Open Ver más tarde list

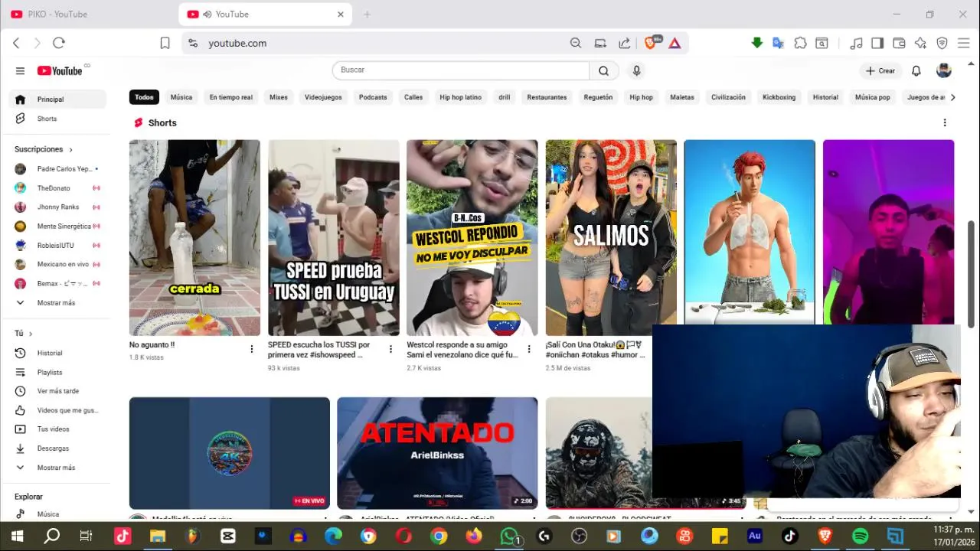click(58, 391)
